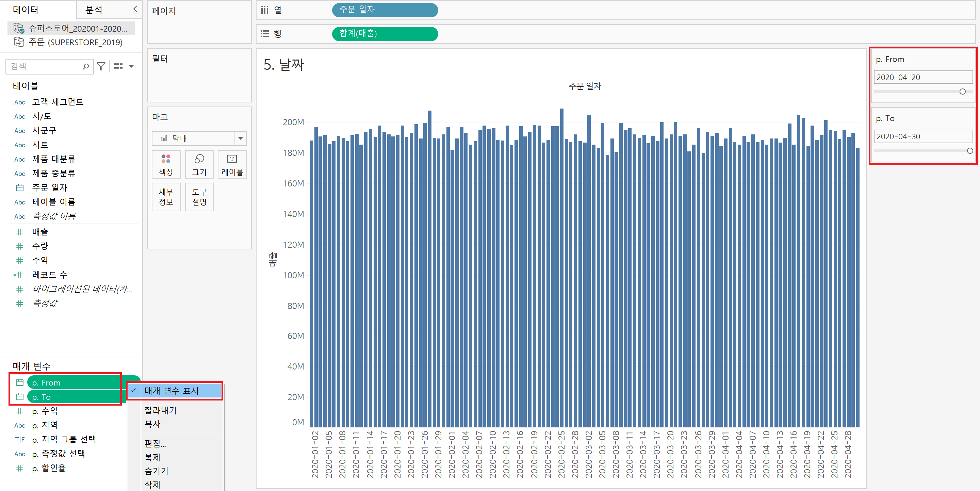Screen dimensions: 980x491
Task: Switch to the 분석 tab
Action: pyautogui.click(x=94, y=10)
